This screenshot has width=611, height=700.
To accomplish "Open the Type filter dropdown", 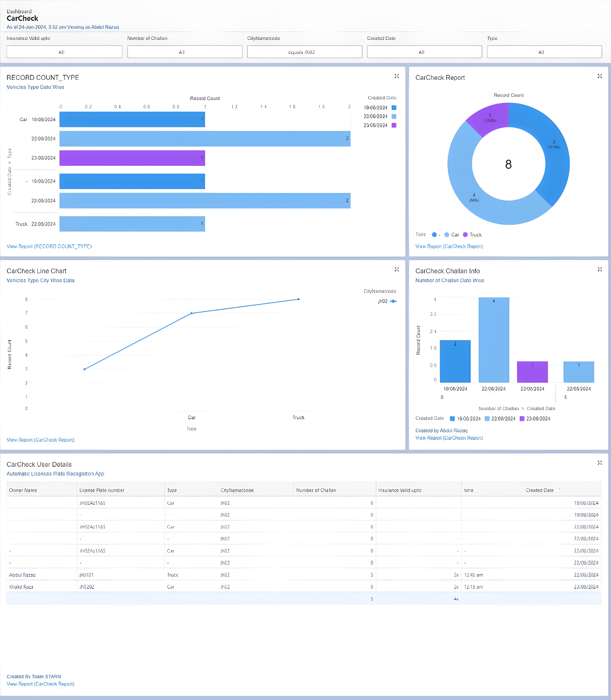I will 544,52.
